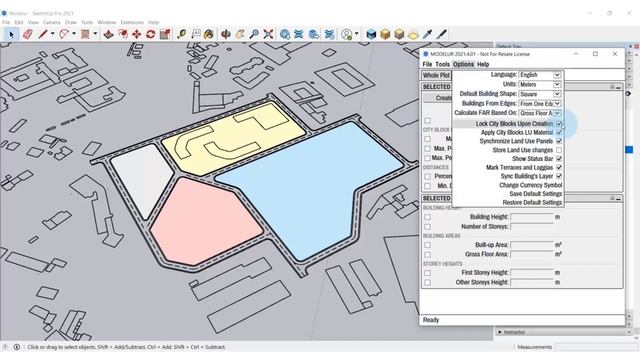
Task: Choose the Pan hand tool
Action: pyautogui.click(x=240, y=34)
